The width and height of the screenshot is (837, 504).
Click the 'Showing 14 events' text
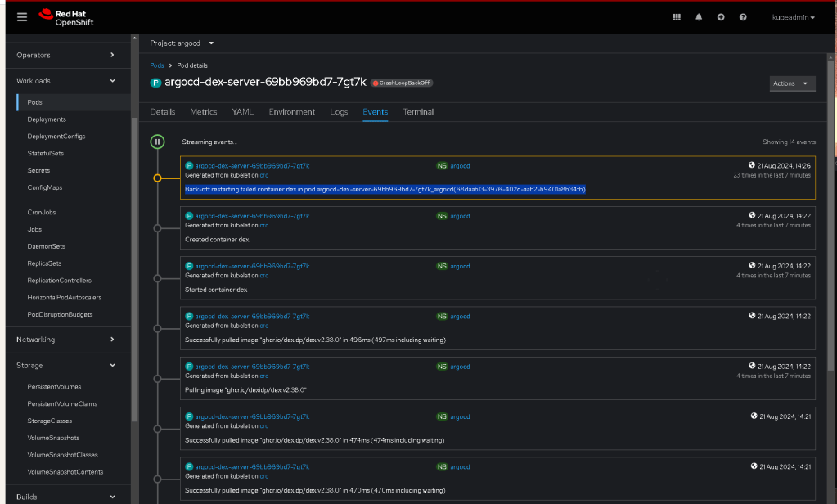789,142
